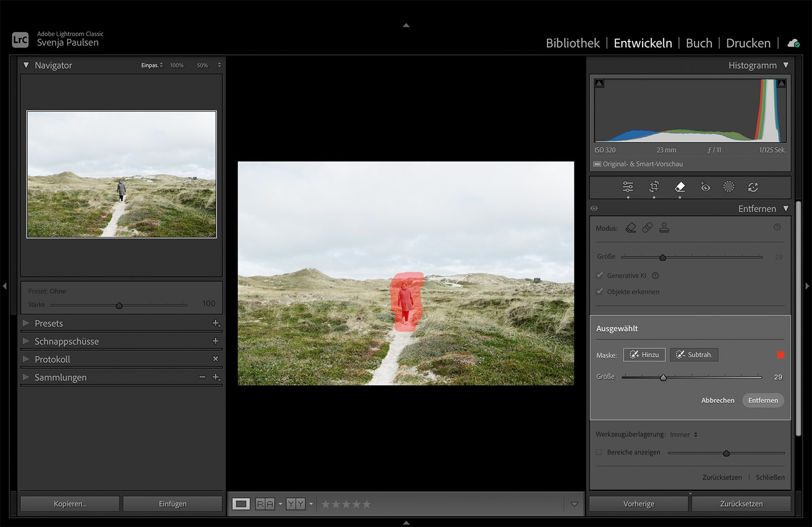Add a snapshot with Schnappschüsse plus icon

pos(216,341)
